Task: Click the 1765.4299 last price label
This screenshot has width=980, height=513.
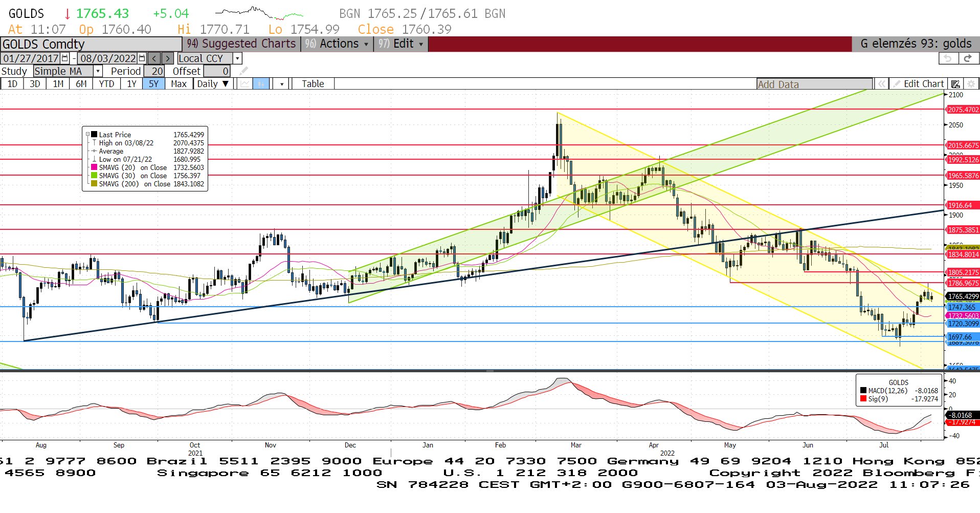Action: pos(963,296)
